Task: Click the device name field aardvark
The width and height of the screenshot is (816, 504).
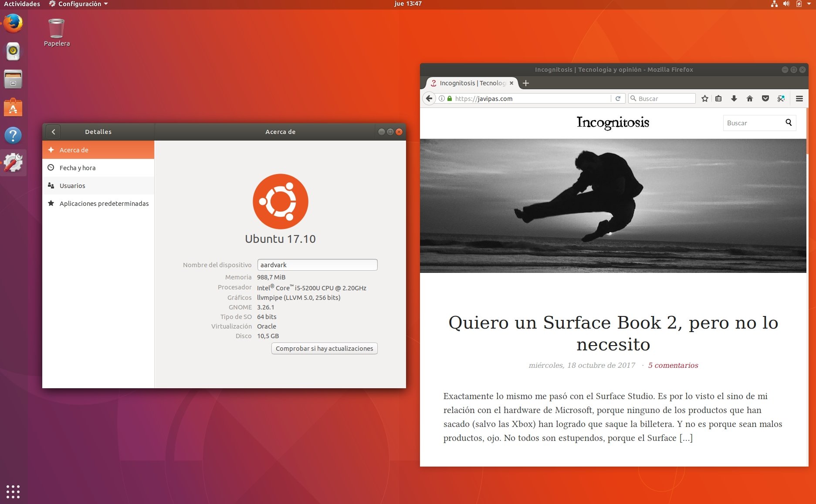Action: pos(317,265)
